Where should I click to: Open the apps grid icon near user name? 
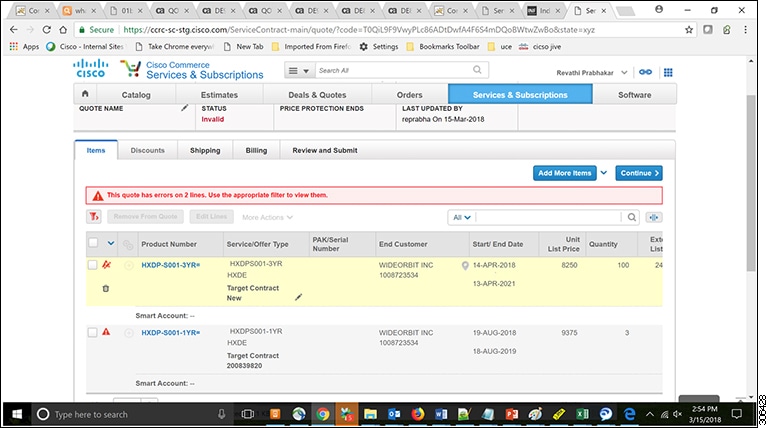pyautogui.click(x=668, y=72)
